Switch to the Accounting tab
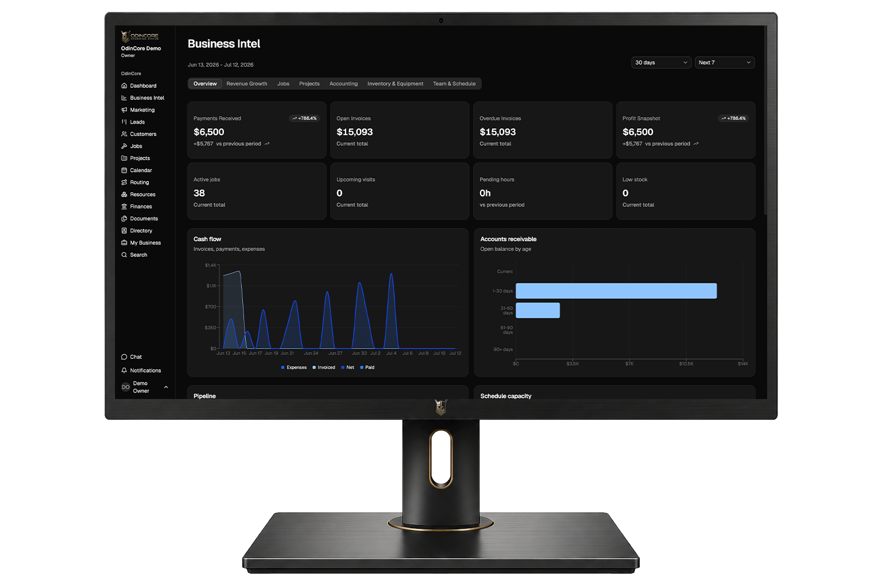Screen dimensions: 882x588 (343, 84)
